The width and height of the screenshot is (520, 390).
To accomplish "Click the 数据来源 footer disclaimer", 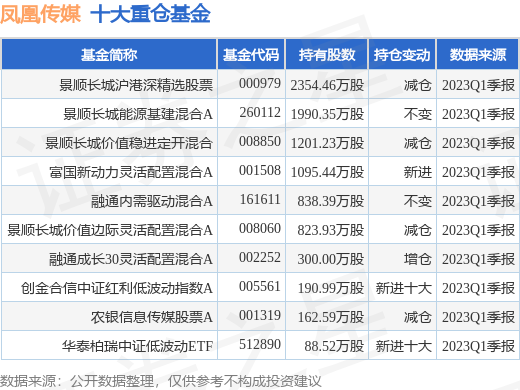I will [x=160, y=381].
